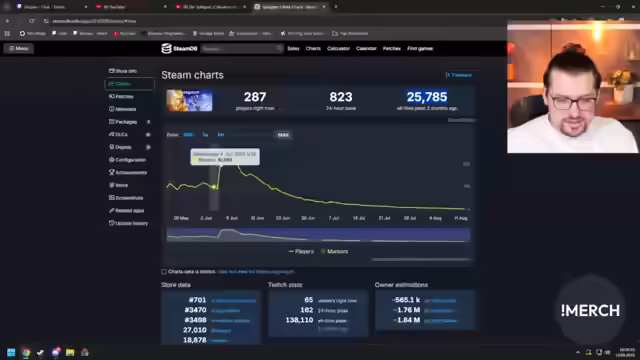The image size is (640, 360).
Task: Click the chart horizontal scrollbar
Action: 421,259
